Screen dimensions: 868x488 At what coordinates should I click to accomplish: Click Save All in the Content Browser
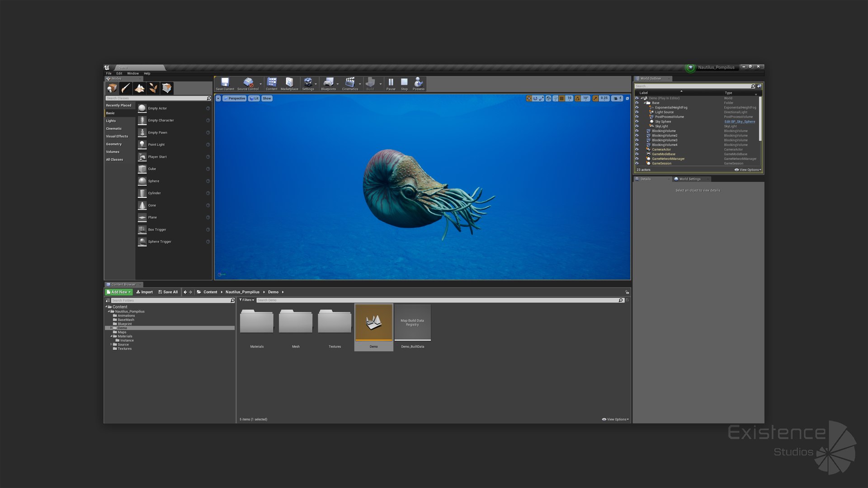pos(168,292)
